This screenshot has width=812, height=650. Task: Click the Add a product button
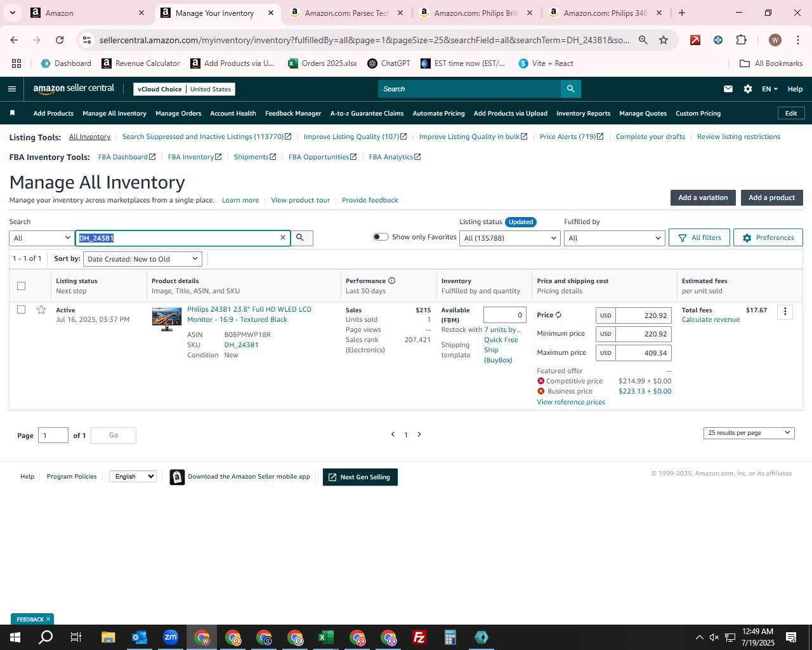click(x=771, y=197)
